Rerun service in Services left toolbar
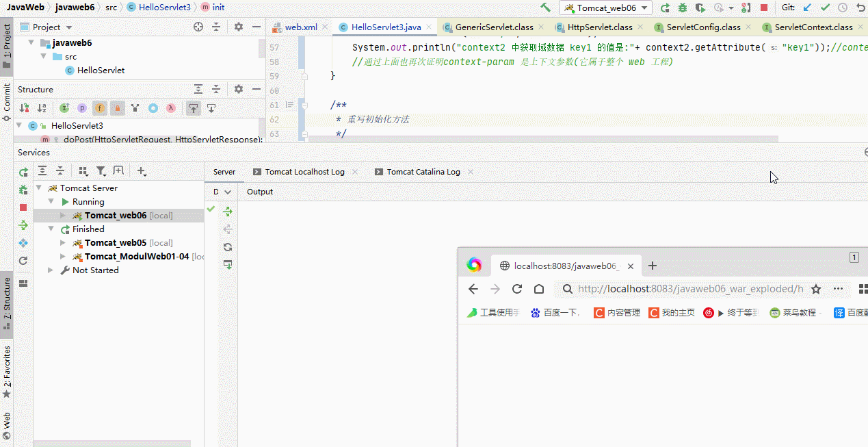This screenshot has height=447, width=868. click(23, 172)
